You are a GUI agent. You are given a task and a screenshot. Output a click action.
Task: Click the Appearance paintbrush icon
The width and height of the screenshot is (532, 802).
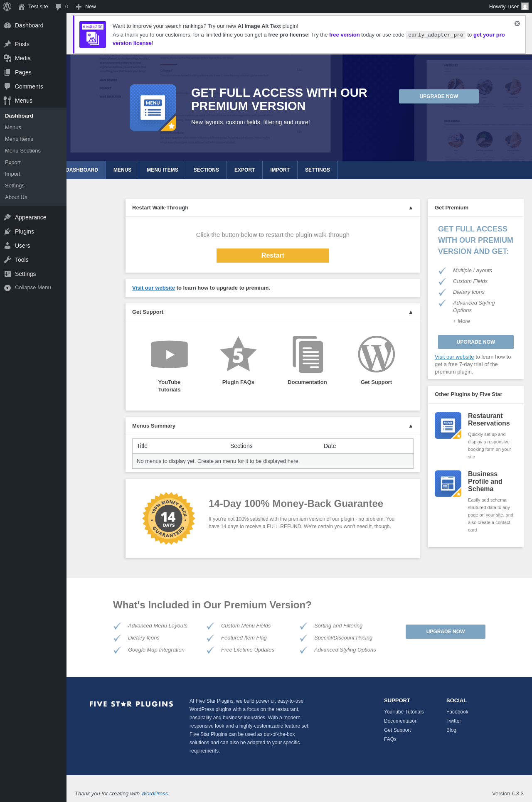(7, 217)
